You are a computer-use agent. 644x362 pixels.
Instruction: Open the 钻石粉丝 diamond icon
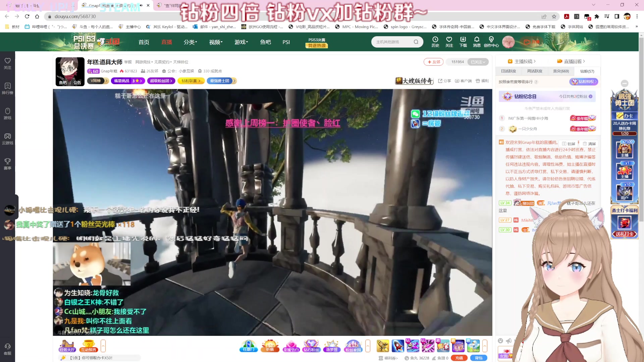311,346
